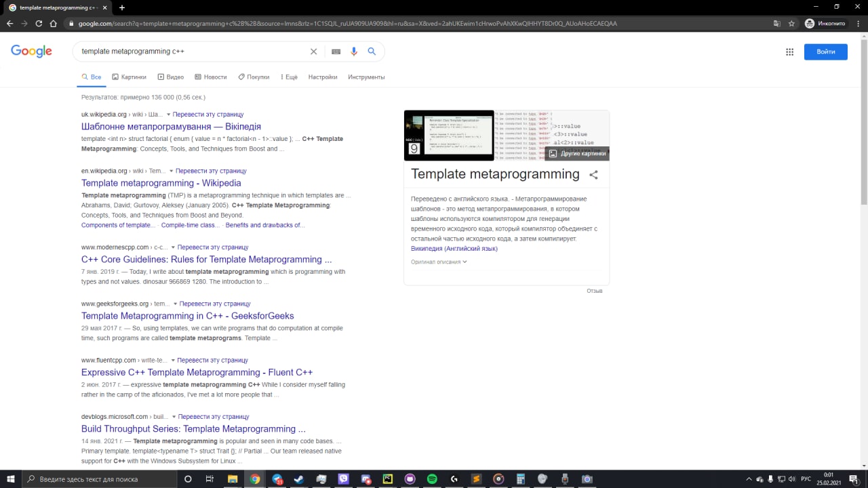Open the Chrome three-dot menu
Image resolution: width=868 pixels, height=488 pixels.
858,23
